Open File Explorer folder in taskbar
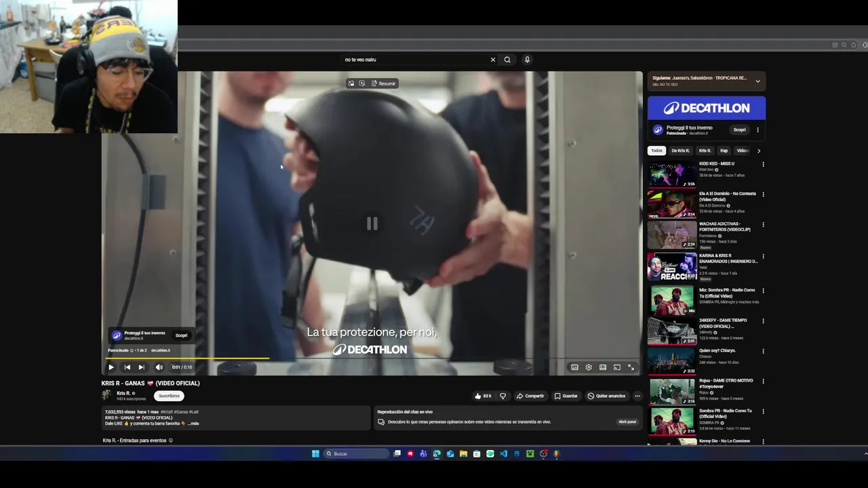Viewport: 868px width, 488px height. click(x=463, y=453)
